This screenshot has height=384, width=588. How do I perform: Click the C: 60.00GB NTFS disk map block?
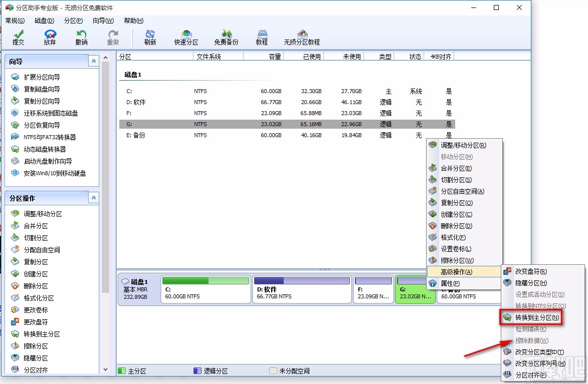pos(206,289)
